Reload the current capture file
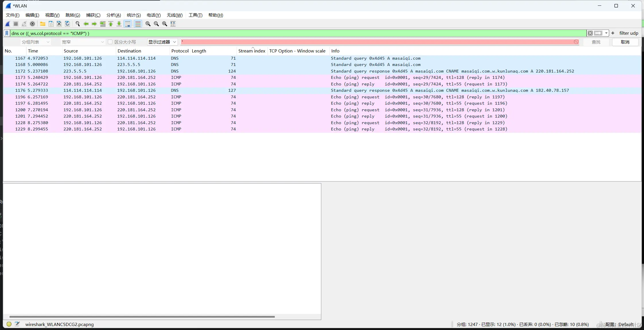Screen dimensions: 644x330 [x=67, y=24]
